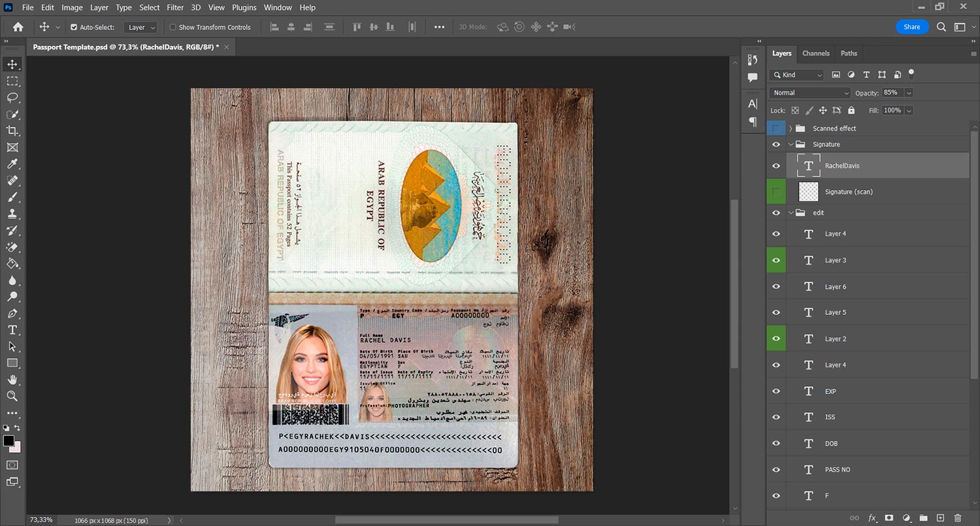Click the blue Share button
Screen dimensions: 980x526
[x=912, y=27]
